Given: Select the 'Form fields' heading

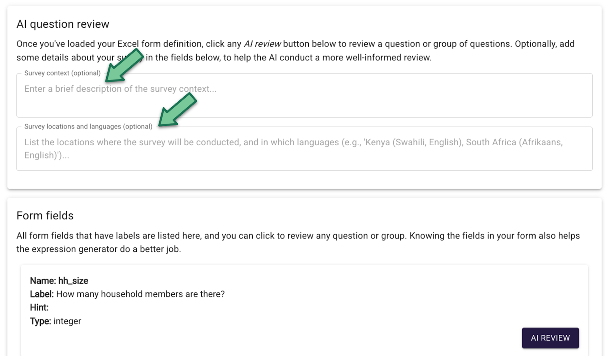Looking at the screenshot, I should click(45, 216).
